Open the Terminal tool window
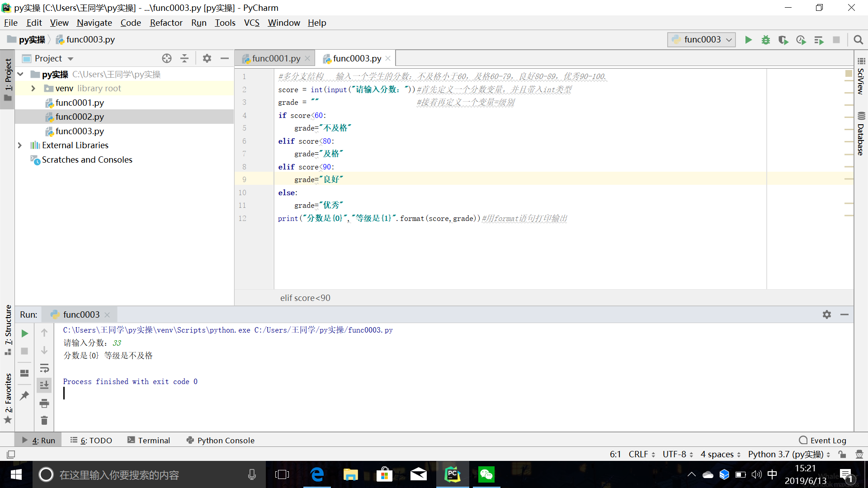This screenshot has height=488, width=868. 149,440
